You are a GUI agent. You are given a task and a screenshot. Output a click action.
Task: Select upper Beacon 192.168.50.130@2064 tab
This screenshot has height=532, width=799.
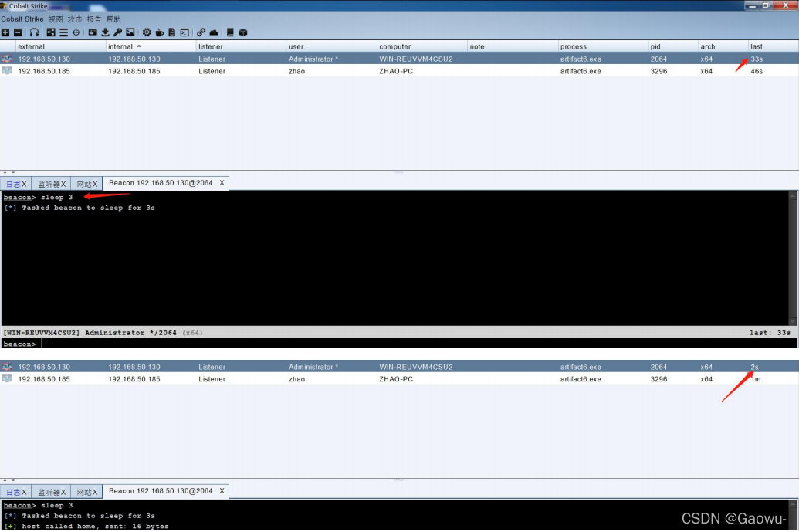[161, 183]
